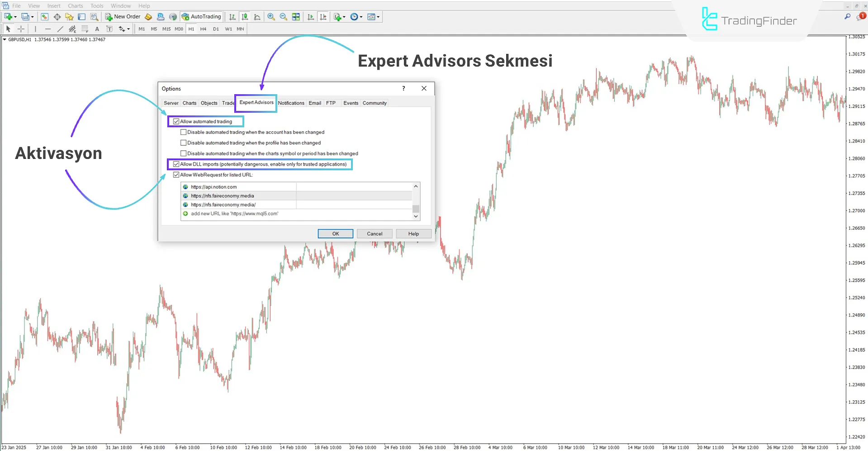Viewport: 868px width, 451px height.
Task: Click Help in the Options dialog
Action: (x=413, y=233)
